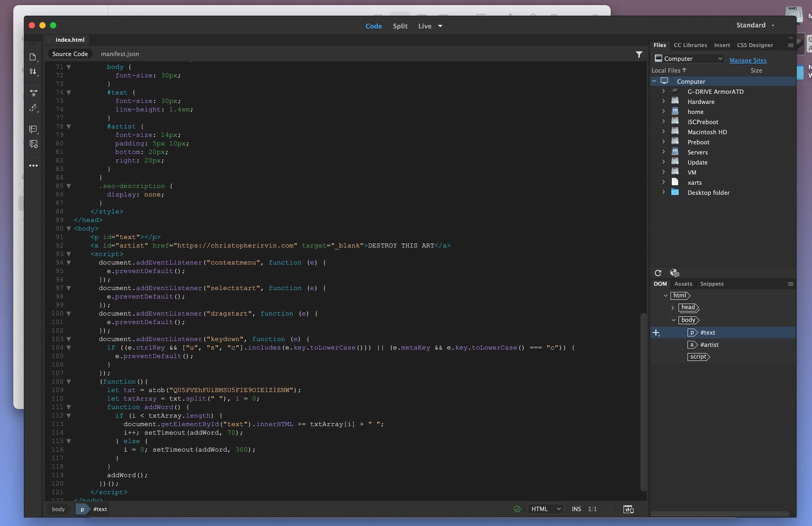This screenshot has height=526, width=812.
Task: Expand the Preboot volume
Action: tap(663, 142)
